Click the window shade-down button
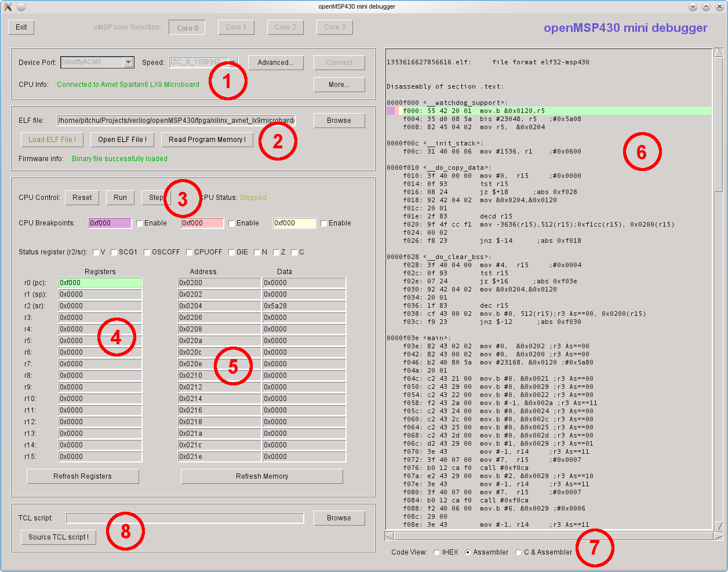 [693, 6]
